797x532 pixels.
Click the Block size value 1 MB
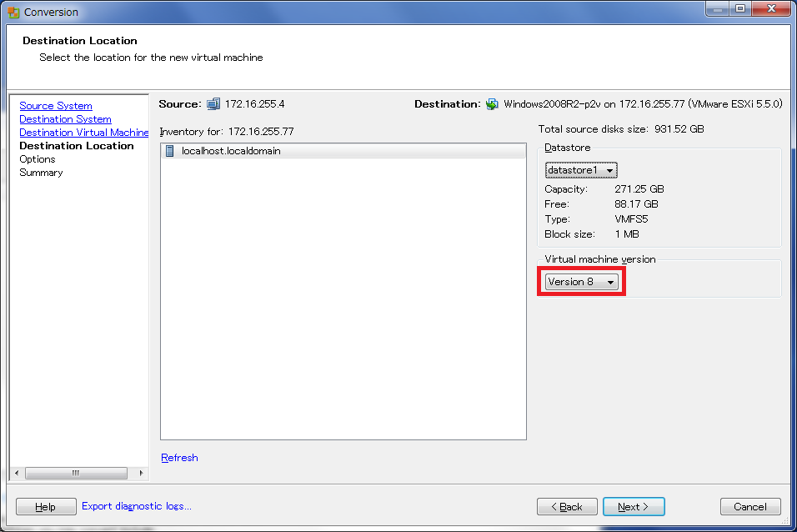[627, 234]
